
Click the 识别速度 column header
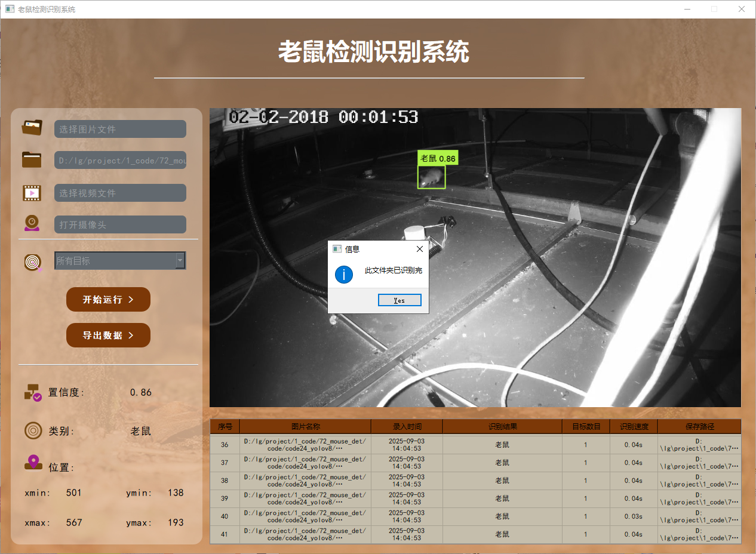pyautogui.click(x=634, y=426)
